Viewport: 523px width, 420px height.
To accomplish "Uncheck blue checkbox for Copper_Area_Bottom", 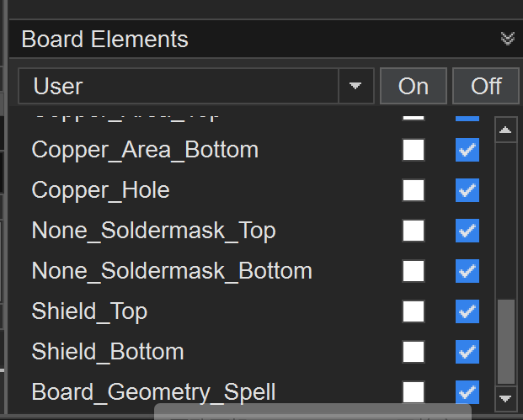I will point(467,151).
